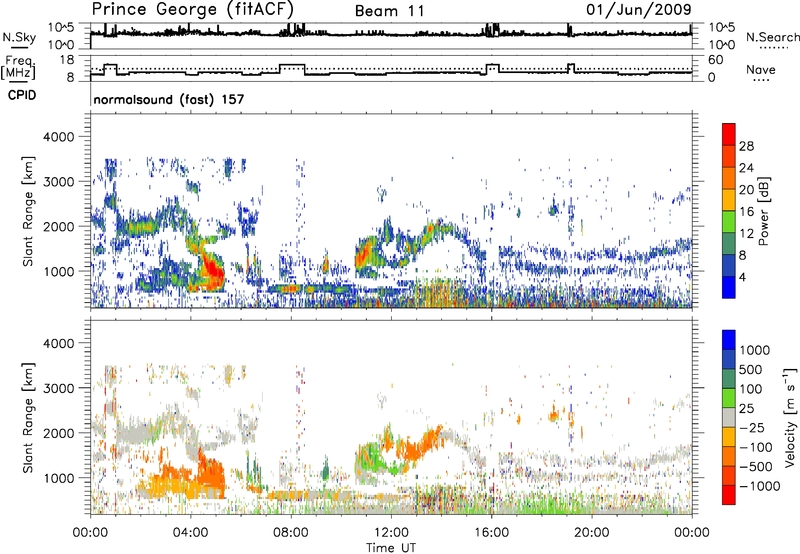Click the red bottom segment of velocity color bar
Viewport: 800px width, 554px height.
click(x=729, y=495)
